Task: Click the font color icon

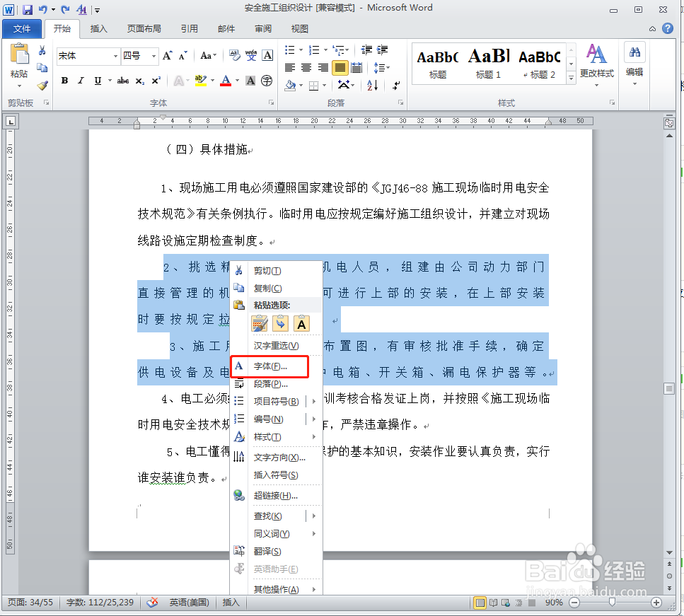Action: point(226,81)
